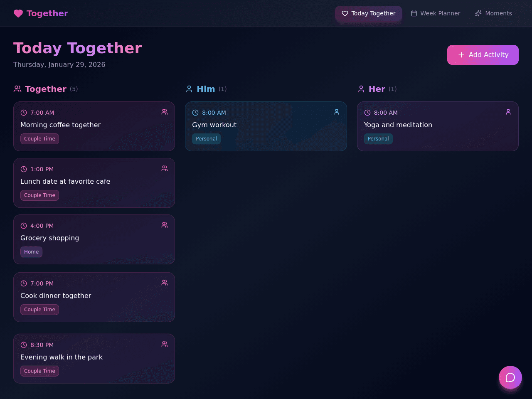Open the Morning coffee together activity

tap(94, 126)
